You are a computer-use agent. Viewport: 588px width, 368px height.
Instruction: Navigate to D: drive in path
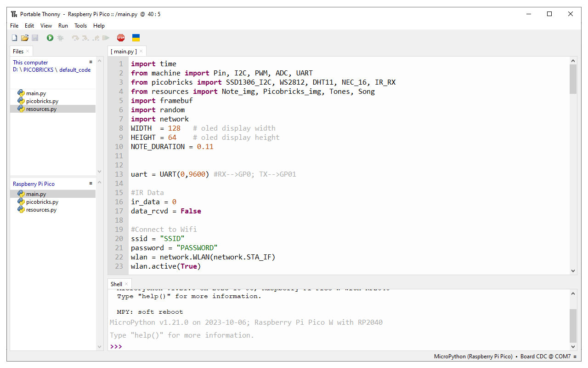point(17,70)
